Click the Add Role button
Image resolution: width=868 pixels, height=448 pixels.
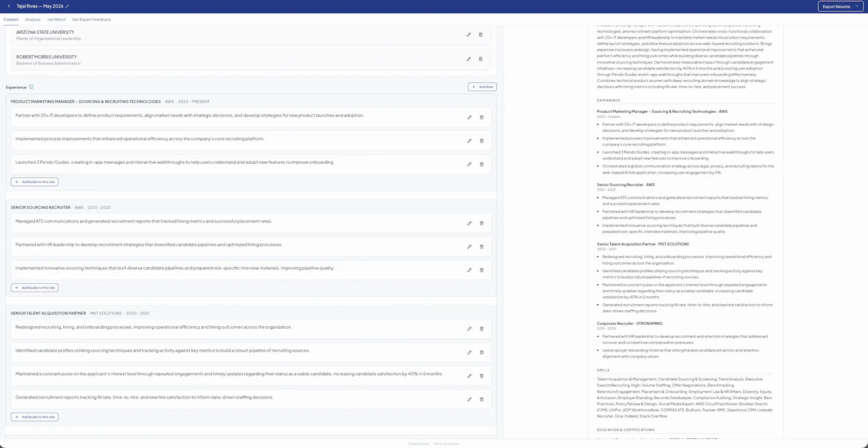(x=482, y=87)
